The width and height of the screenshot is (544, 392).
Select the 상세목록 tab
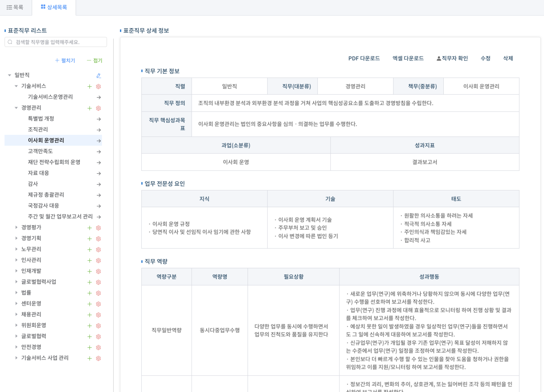coord(54,7)
